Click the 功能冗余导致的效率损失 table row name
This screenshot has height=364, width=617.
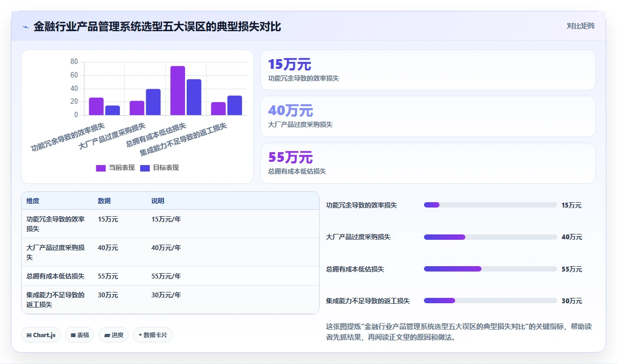coord(55,224)
